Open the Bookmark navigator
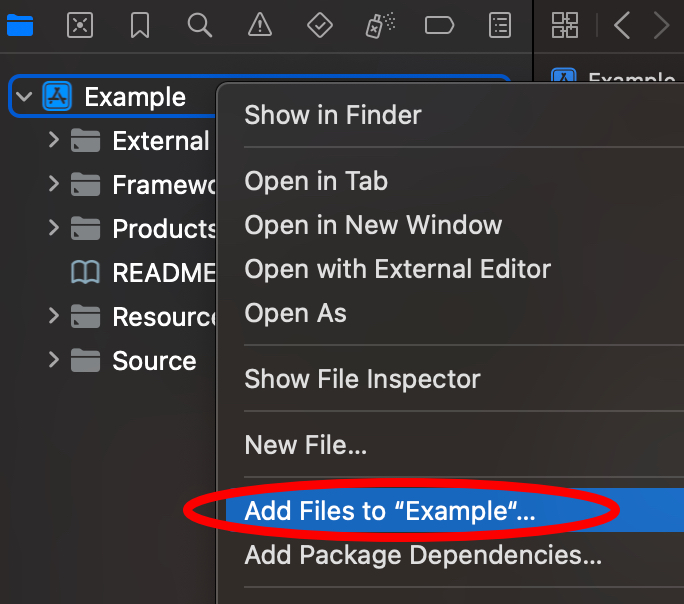The width and height of the screenshot is (684, 604). tap(140, 25)
